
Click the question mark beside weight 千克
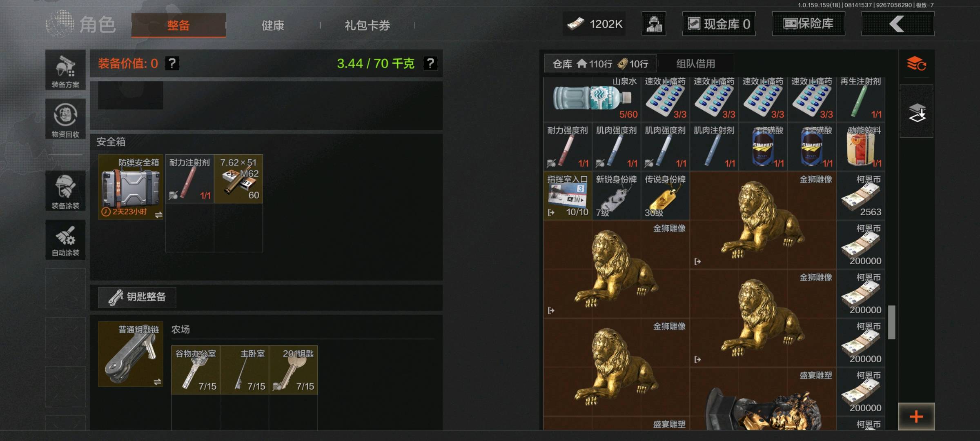pyautogui.click(x=430, y=63)
